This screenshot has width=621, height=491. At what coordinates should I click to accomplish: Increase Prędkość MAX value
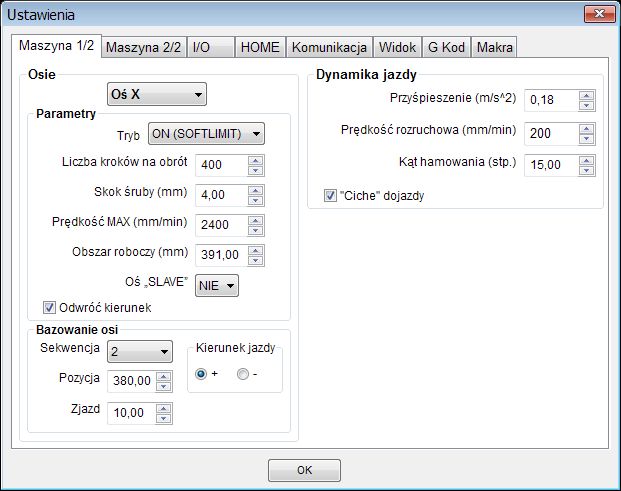click(x=256, y=221)
